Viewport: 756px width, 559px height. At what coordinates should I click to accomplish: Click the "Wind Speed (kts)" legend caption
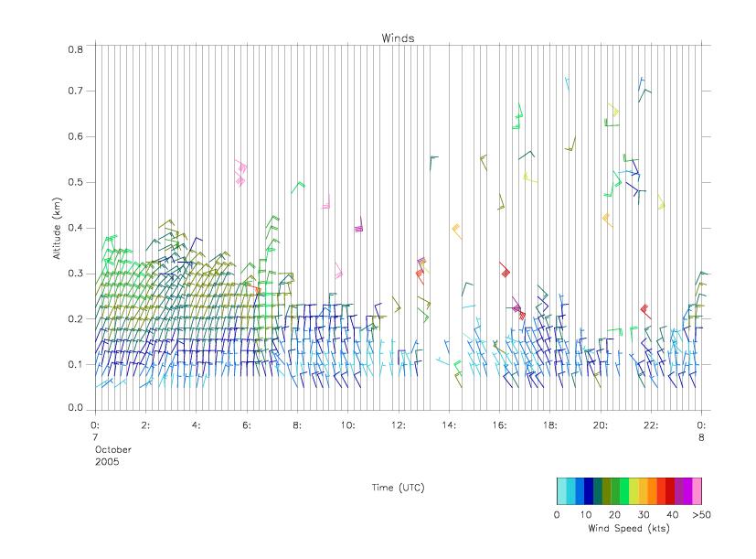pos(629,528)
